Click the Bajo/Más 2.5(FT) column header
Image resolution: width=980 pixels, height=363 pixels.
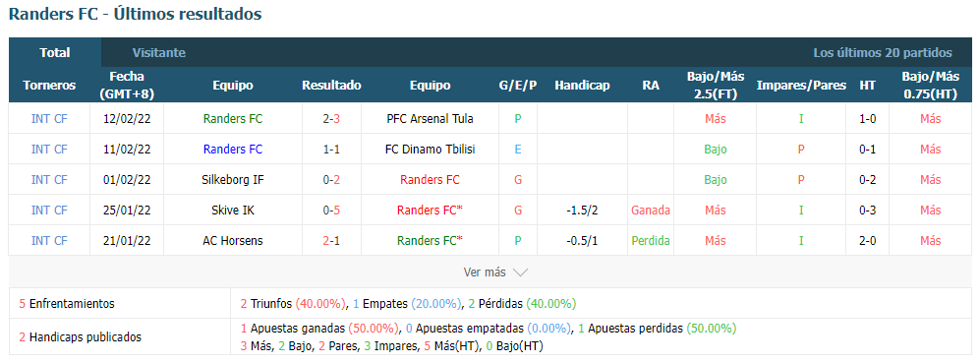pos(716,86)
